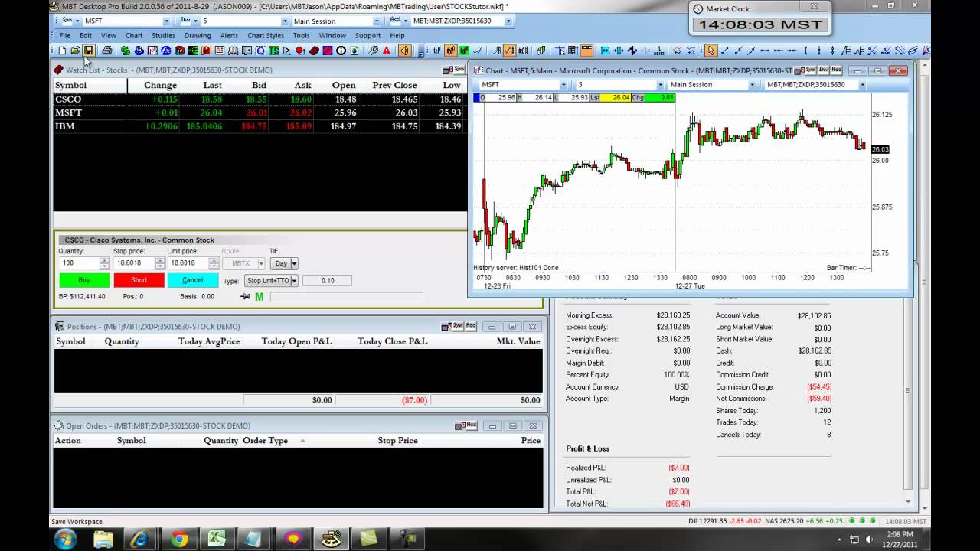Open Excel from the taskbar
The width and height of the screenshot is (980, 551).
click(x=216, y=540)
